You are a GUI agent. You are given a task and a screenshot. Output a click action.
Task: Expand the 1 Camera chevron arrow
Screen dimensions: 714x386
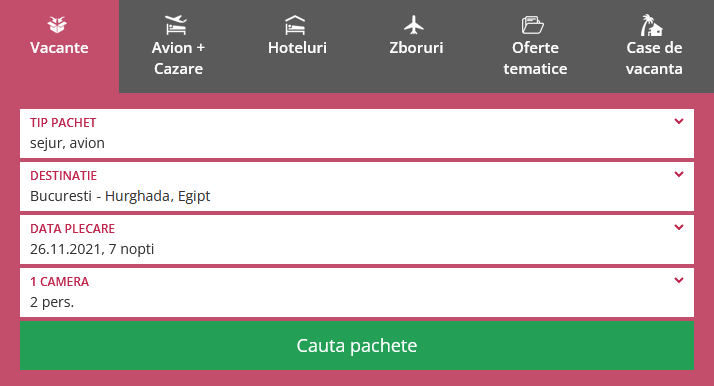click(679, 280)
